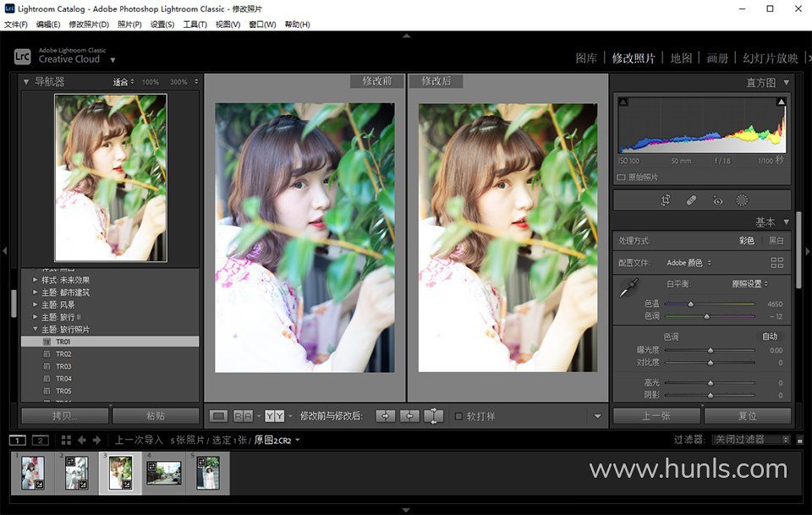Select the Crop Overlay tool
Viewport: 812px width, 515px height.
point(666,200)
